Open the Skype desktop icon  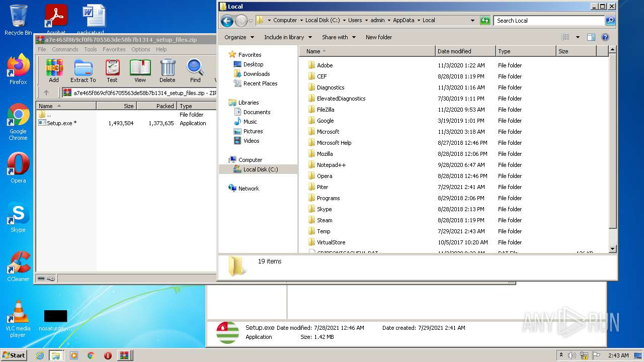(18, 217)
